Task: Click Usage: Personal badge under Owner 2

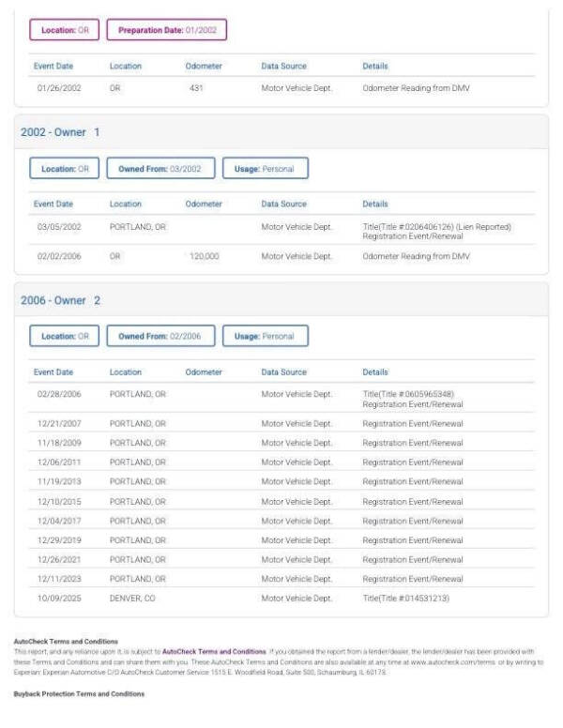Action: pyautogui.click(x=265, y=336)
